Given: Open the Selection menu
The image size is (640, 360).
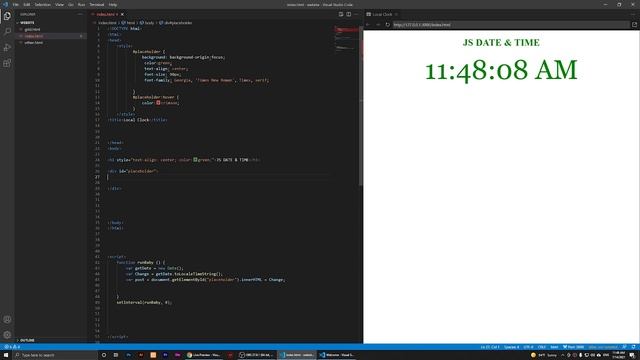Looking at the screenshot, I should (42, 4).
